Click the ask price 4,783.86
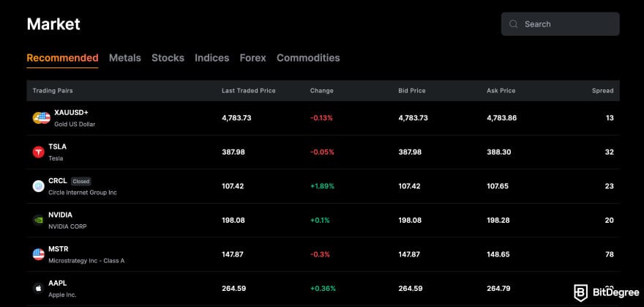 [x=501, y=118]
